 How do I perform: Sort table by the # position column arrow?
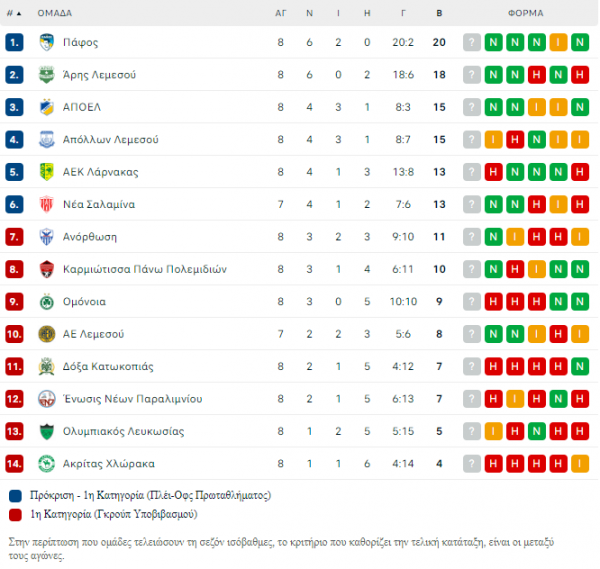(14, 13)
